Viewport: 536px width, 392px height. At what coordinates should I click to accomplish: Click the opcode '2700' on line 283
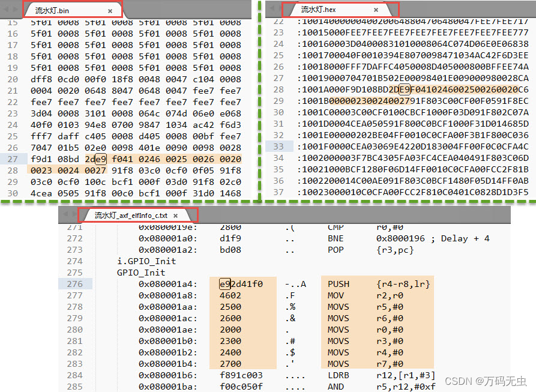(230, 364)
